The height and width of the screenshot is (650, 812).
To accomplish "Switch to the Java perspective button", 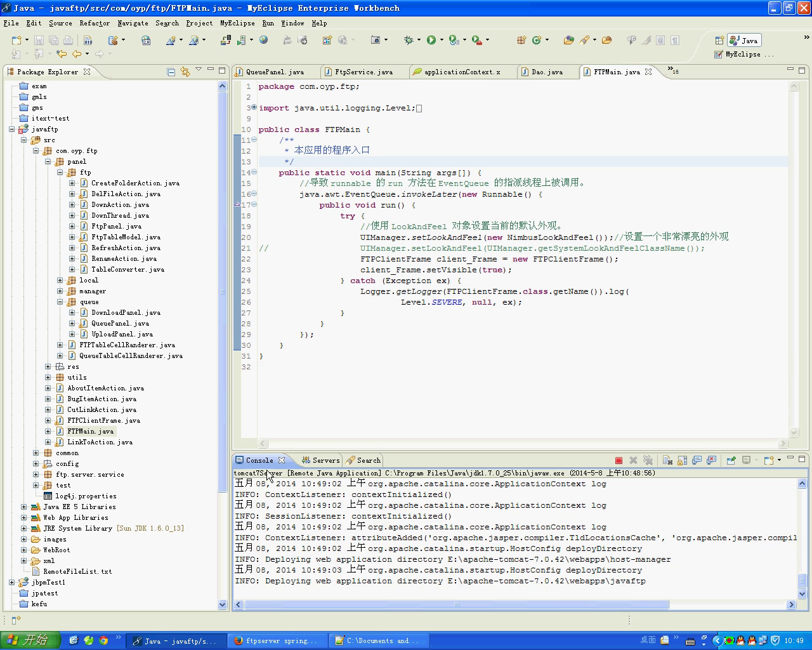I will [x=744, y=40].
